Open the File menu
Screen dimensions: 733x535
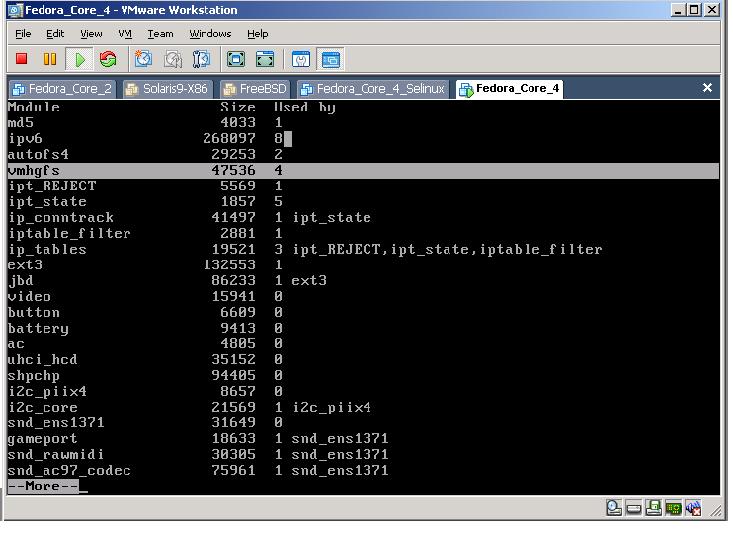click(23, 34)
